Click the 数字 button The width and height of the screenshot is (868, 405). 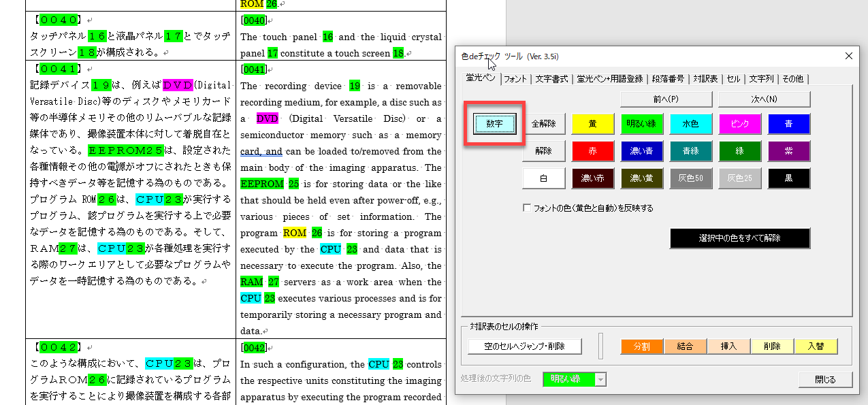(x=494, y=124)
